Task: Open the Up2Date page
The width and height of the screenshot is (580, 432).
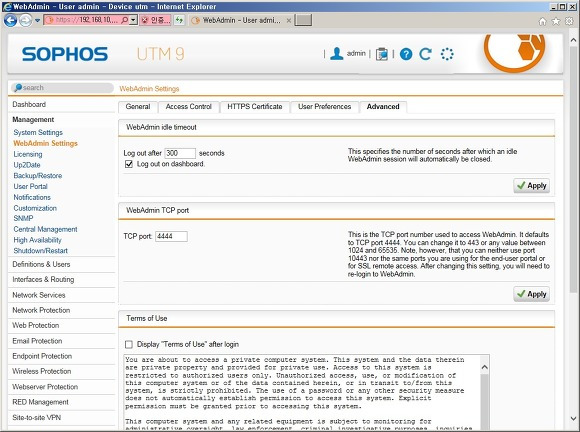Action: pyautogui.click(x=27, y=165)
